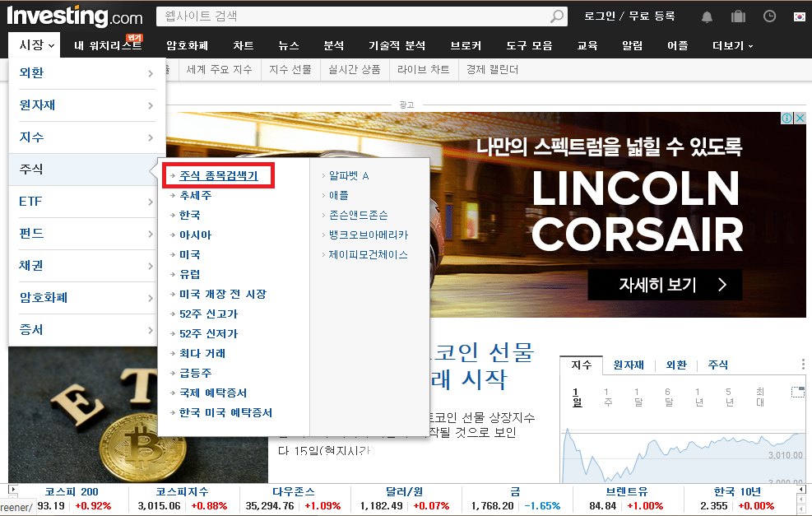Open 제이피모건체이스 stock link

click(369, 254)
